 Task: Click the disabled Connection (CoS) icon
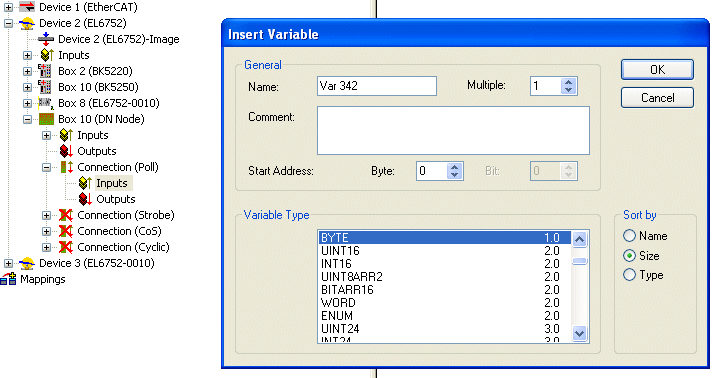(66, 231)
